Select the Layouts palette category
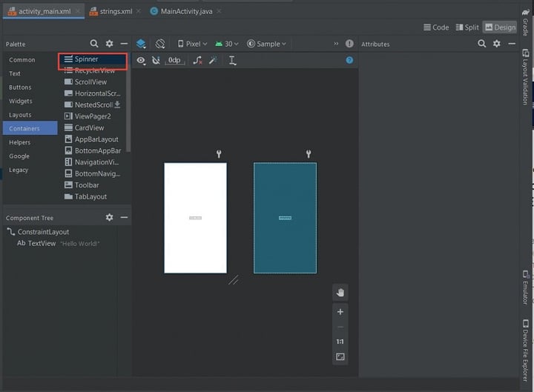 pos(20,115)
